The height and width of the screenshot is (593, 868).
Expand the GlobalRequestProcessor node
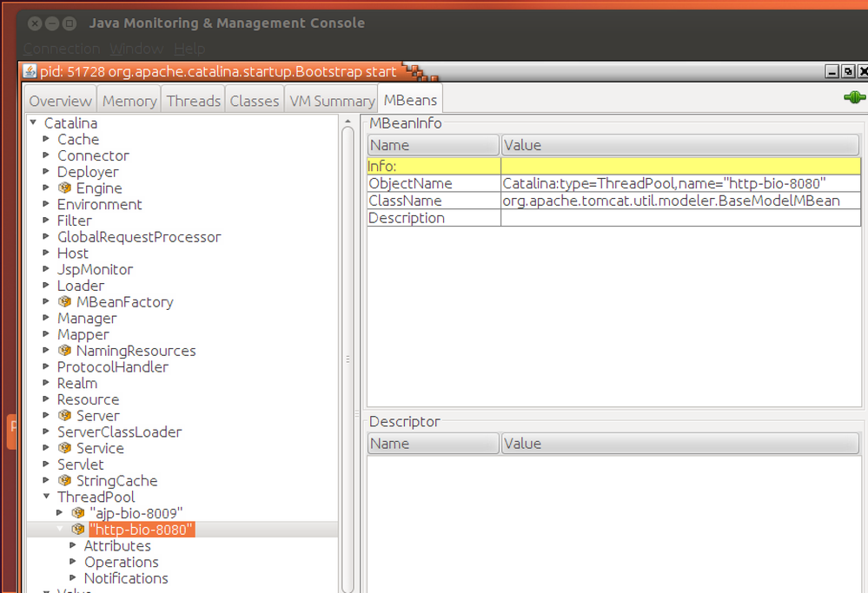point(46,237)
